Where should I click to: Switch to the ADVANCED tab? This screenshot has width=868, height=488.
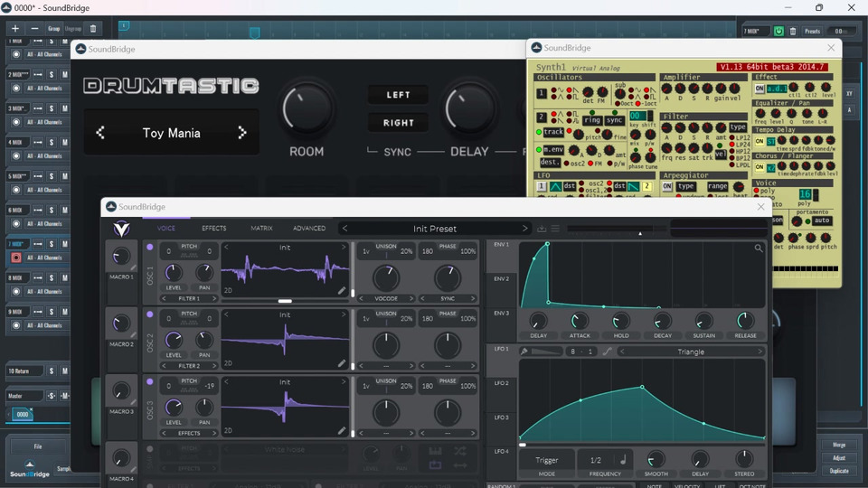[309, 229]
